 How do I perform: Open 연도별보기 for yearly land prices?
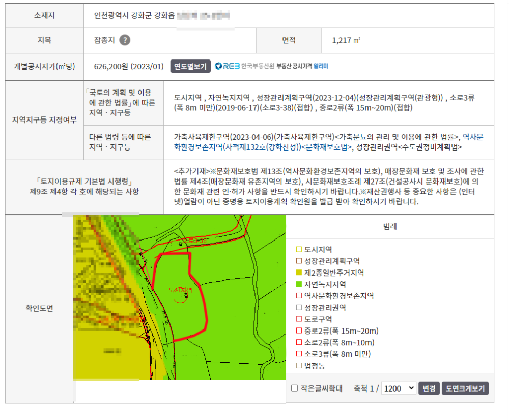(x=190, y=66)
